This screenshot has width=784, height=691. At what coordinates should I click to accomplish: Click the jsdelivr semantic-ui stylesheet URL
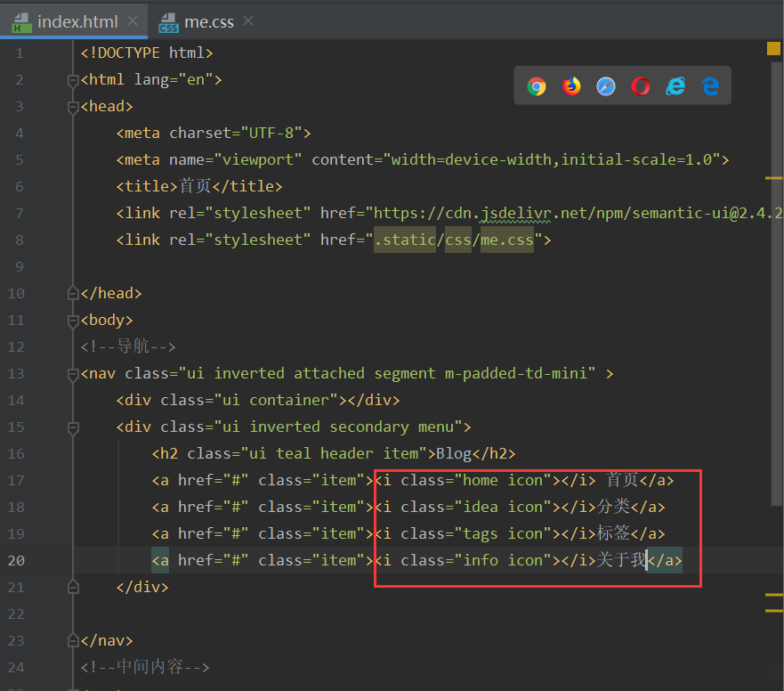pyautogui.click(x=570, y=213)
